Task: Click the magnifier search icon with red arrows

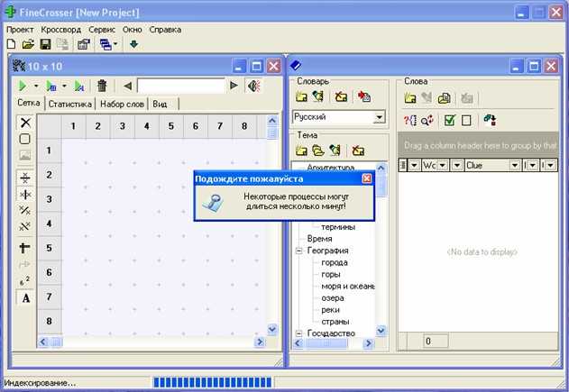Action: click(x=427, y=121)
